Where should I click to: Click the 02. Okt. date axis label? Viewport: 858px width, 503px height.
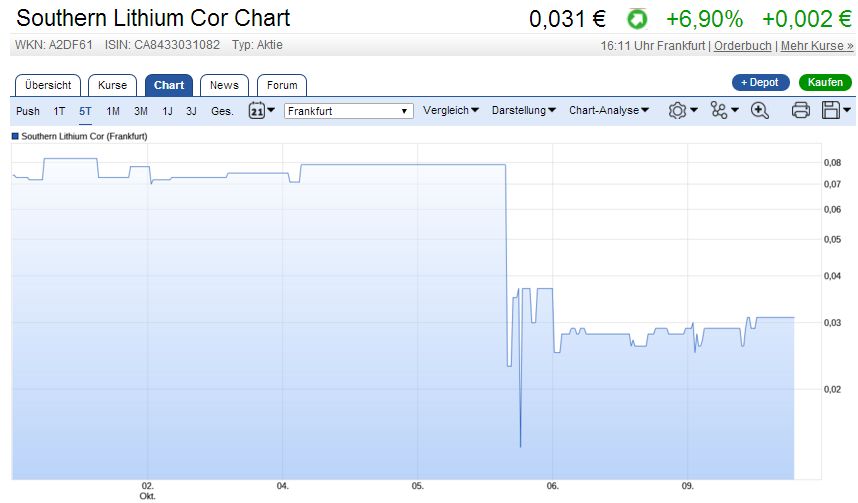(x=147, y=490)
